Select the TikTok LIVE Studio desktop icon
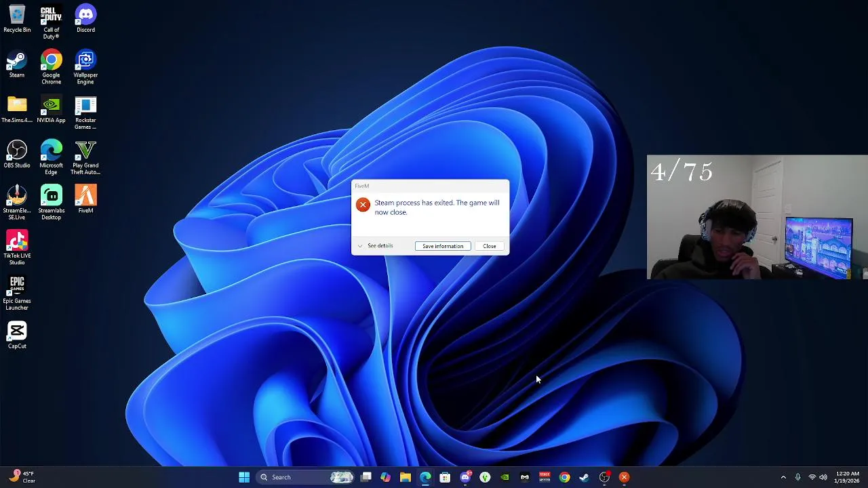Image resolution: width=868 pixels, height=488 pixels. pyautogui.click(x=17, y=248)
